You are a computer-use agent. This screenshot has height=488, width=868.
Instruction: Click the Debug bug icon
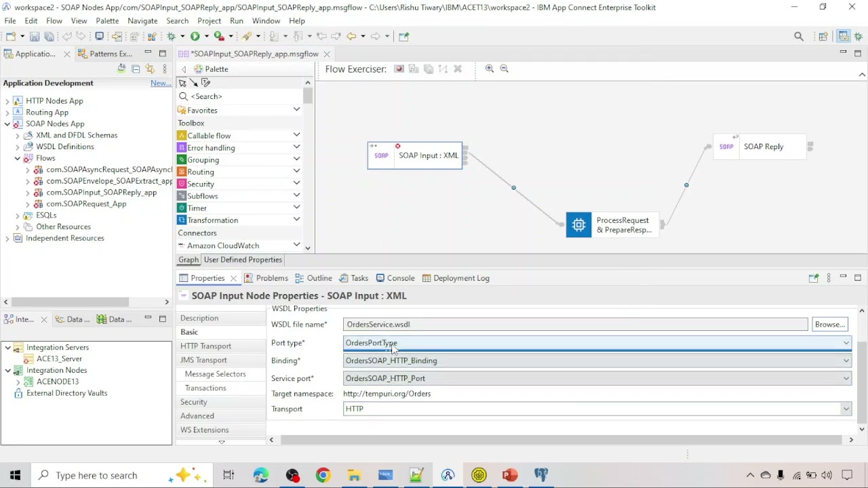(172, 37)
